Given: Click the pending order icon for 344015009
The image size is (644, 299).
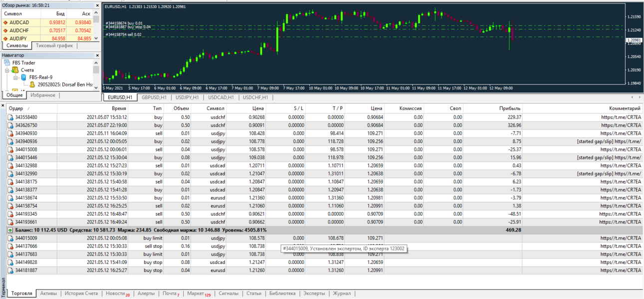Looking at the screenshot, I should pyautogui.click(x=11, y=238).
